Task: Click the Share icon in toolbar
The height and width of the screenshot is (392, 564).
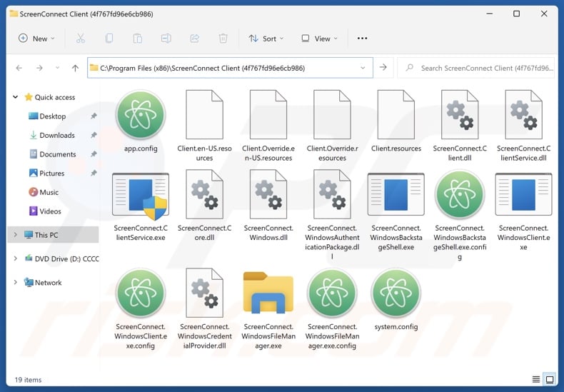Action: 195,39
